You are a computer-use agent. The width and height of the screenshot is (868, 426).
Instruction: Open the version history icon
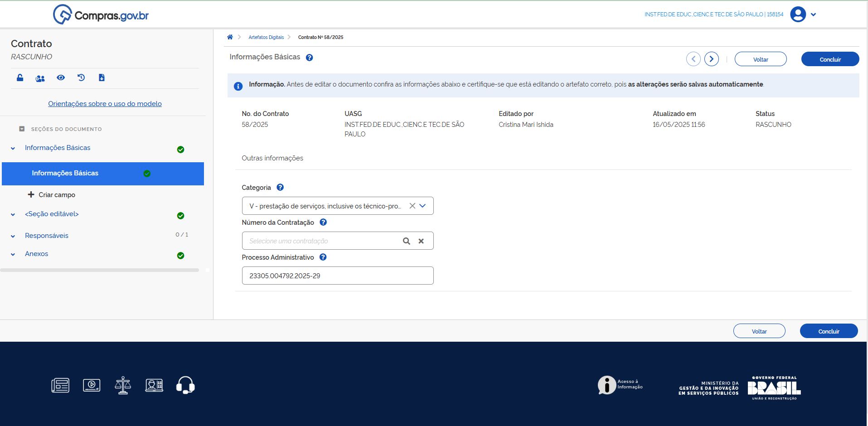click(81, 77)
